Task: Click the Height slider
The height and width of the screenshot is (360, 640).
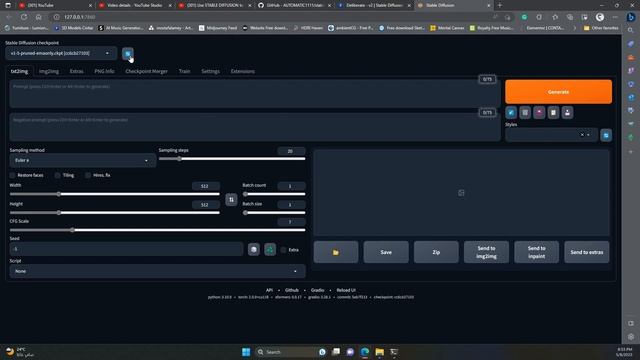Action: click(115, 213)
